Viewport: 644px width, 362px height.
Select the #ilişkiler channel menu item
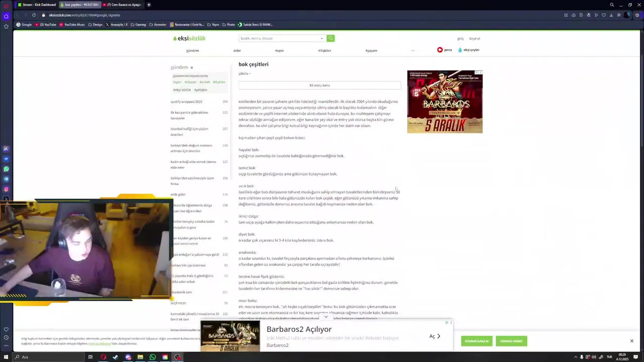pos(325,50)
